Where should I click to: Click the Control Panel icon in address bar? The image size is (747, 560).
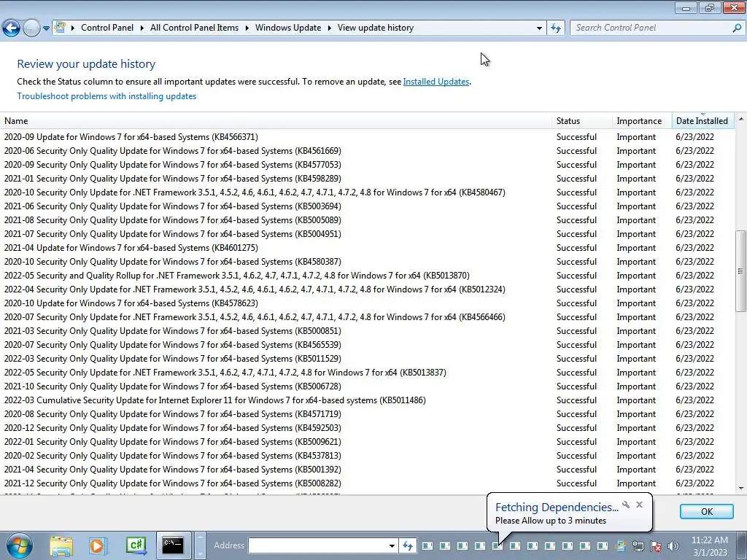tap(60, 27)
